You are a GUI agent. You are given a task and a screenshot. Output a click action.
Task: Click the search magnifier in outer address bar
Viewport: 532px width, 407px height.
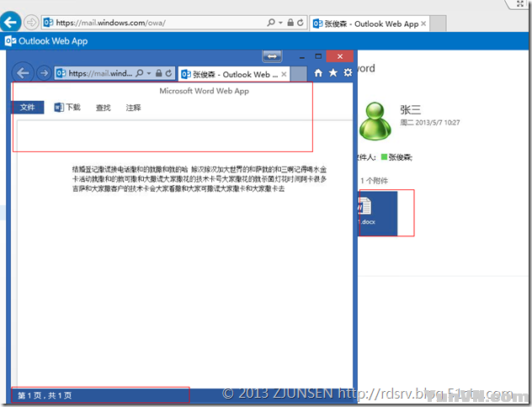pyautogui.click(x=271, y=23)
